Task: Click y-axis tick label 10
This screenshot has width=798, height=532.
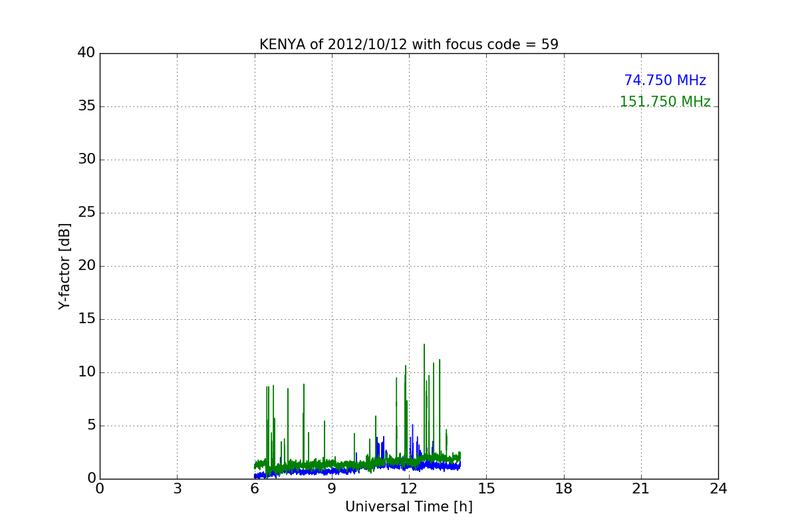Action: [x=86, y=372]
